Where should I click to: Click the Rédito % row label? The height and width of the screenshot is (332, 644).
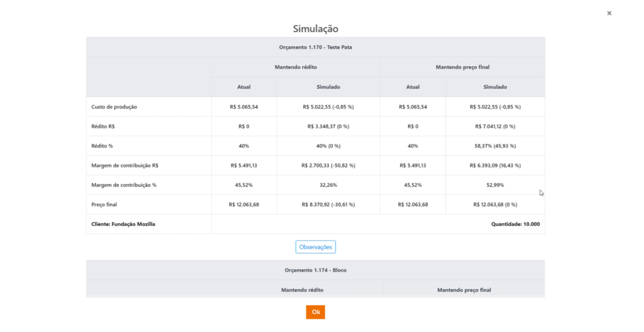click(x=102, y=146)
